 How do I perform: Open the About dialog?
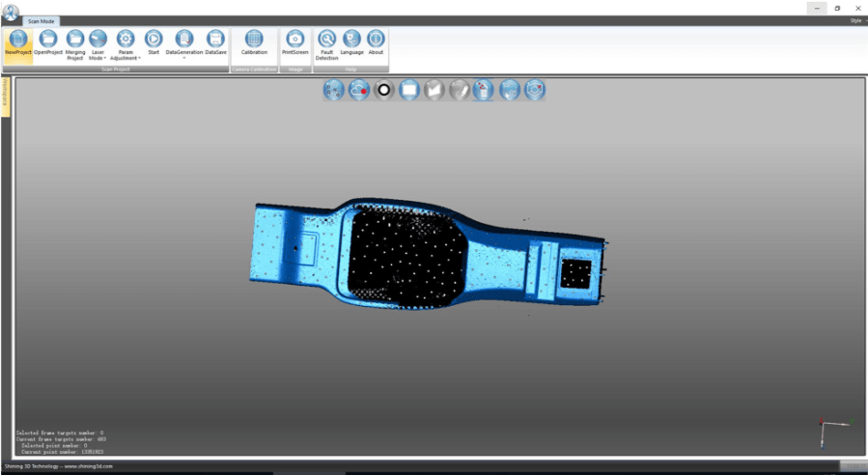pyautogui.click(x=376, y=43)
